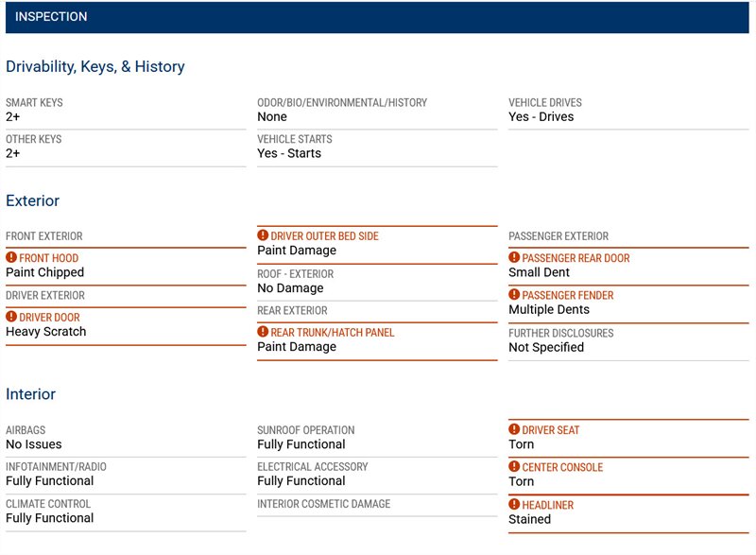756x555 pixels.
Task: Click the Vehicle Starts field value
Action: (x=289, y=153)
